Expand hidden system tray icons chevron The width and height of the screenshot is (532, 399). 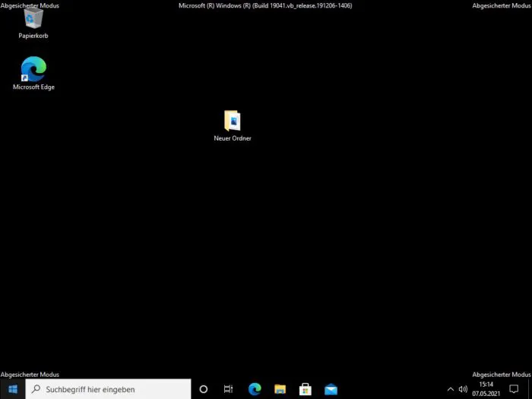click(x=451, y=389)
